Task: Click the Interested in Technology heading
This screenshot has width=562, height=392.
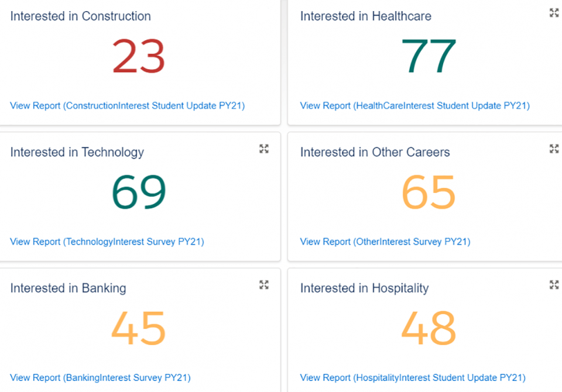Action: coord(77,152)
